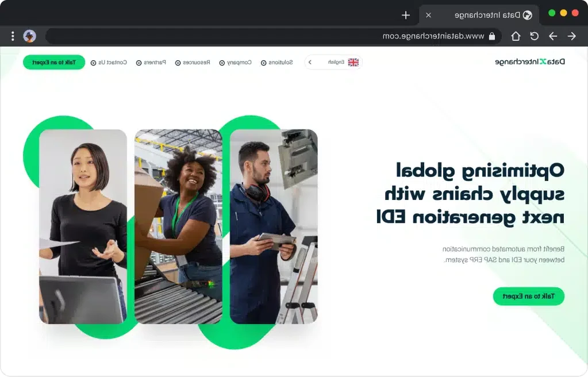The height and width of the screenshot is (377, 588).
Task: Select the Data Interchange browser tab
Action: 479,15
